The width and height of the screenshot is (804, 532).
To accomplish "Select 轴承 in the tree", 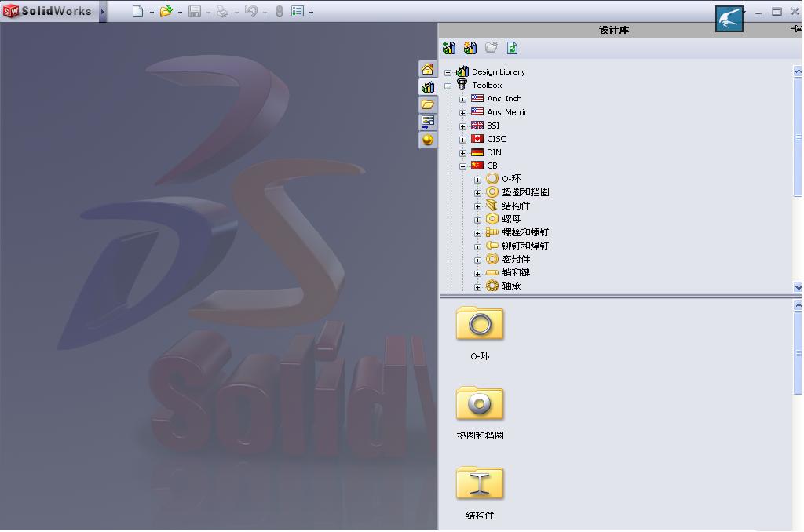I will coord(511,286).
